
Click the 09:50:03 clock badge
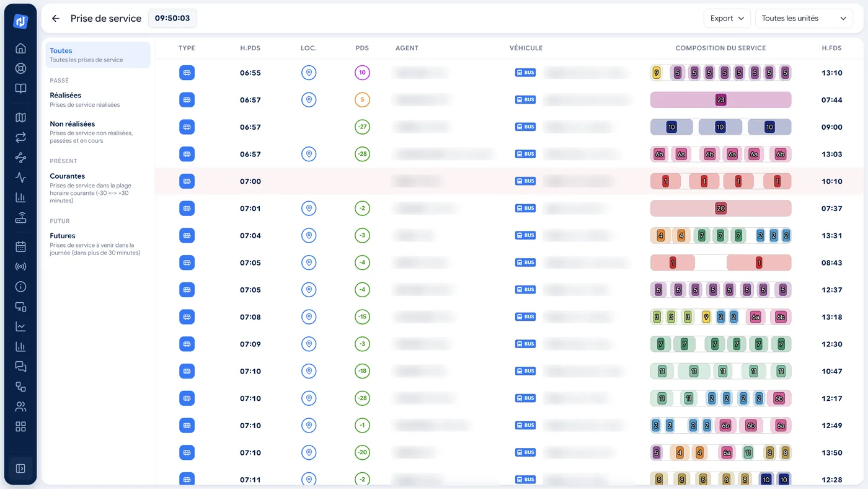click(x=172, y=19)
